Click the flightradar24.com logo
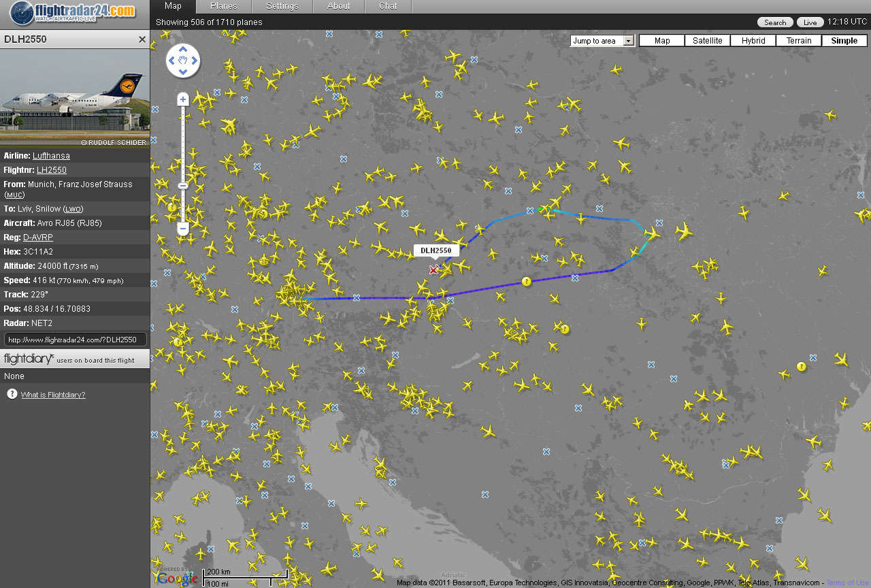Image resolution: width=871 pixels, height=588 pixels. tap(73, 12)
